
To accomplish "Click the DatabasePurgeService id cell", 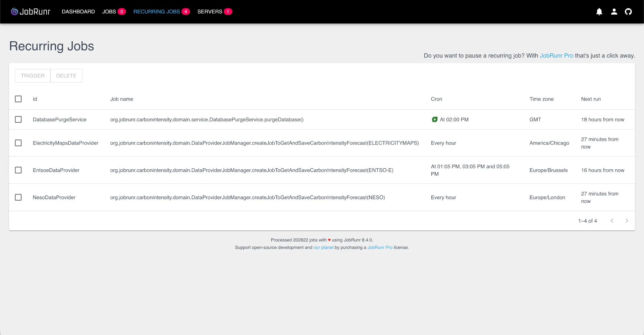I will (59, 119).
